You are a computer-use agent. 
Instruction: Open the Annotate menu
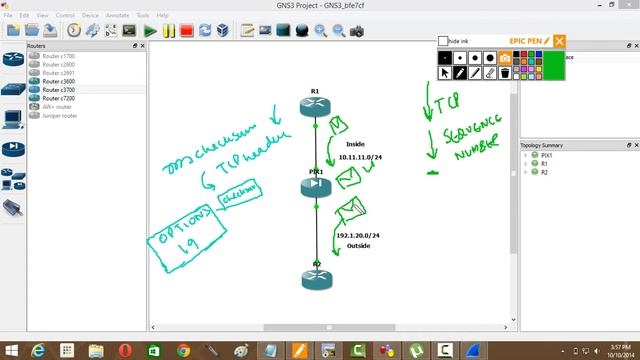click(x=117, y=15)
